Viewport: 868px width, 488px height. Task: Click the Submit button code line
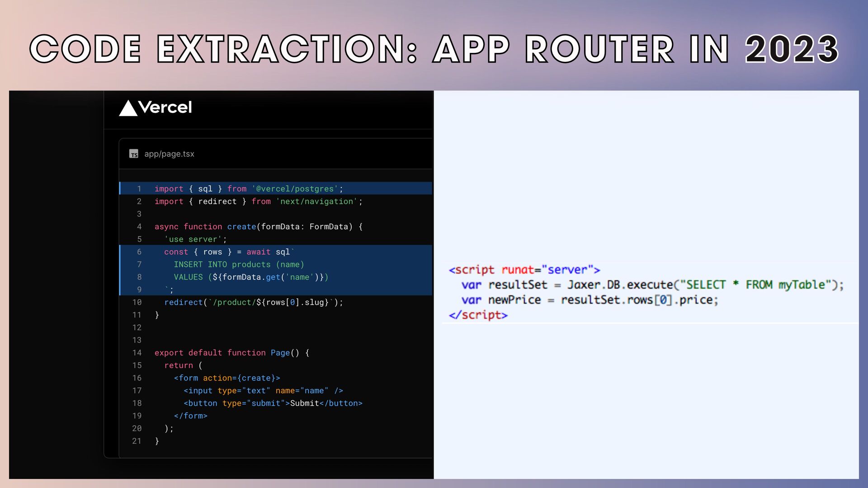(x=273, y=404)
